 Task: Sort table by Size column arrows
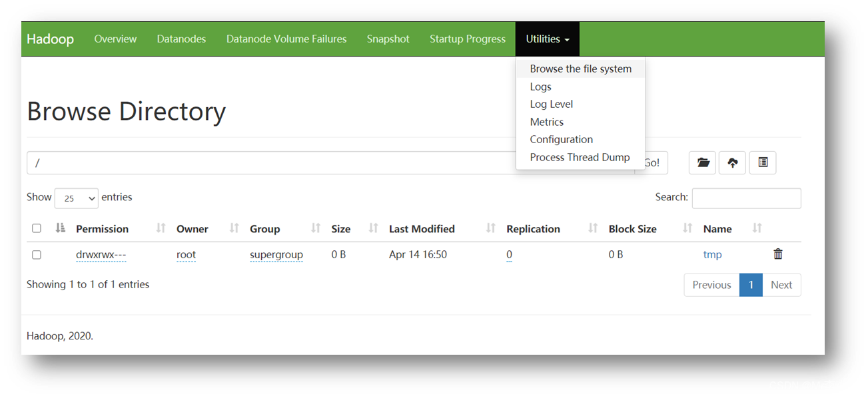point(373,228)
